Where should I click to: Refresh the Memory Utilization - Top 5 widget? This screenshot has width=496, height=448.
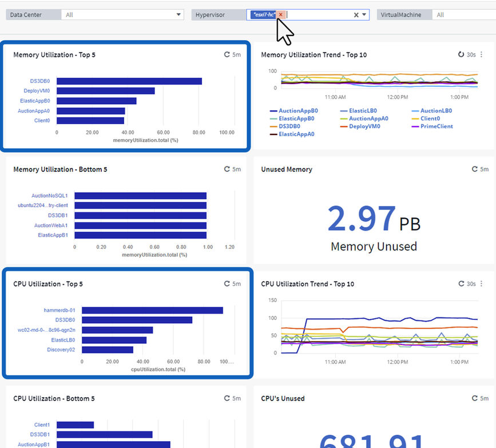[227, 54]
